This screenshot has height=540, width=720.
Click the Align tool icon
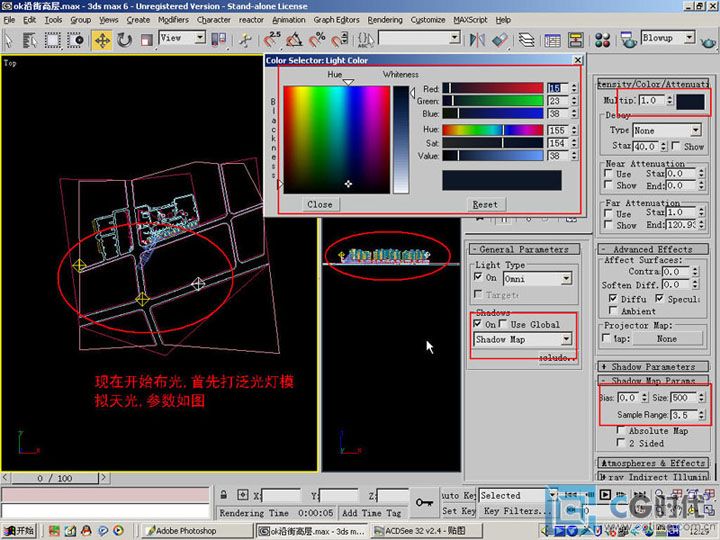[x=500, y=40]
